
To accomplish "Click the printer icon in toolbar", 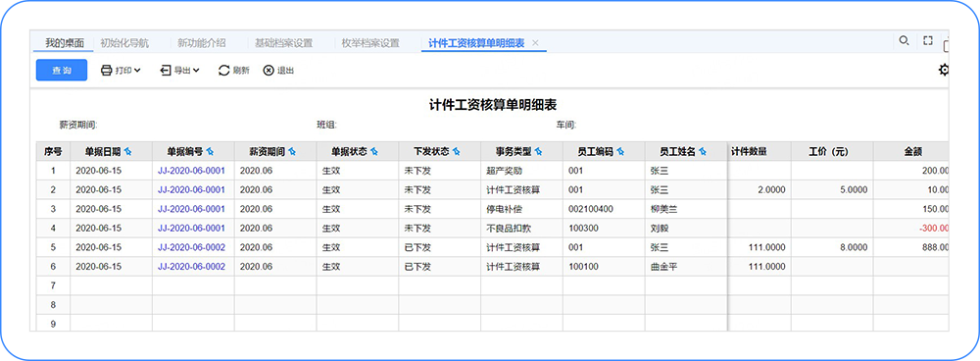I will [x=107, y=70].
